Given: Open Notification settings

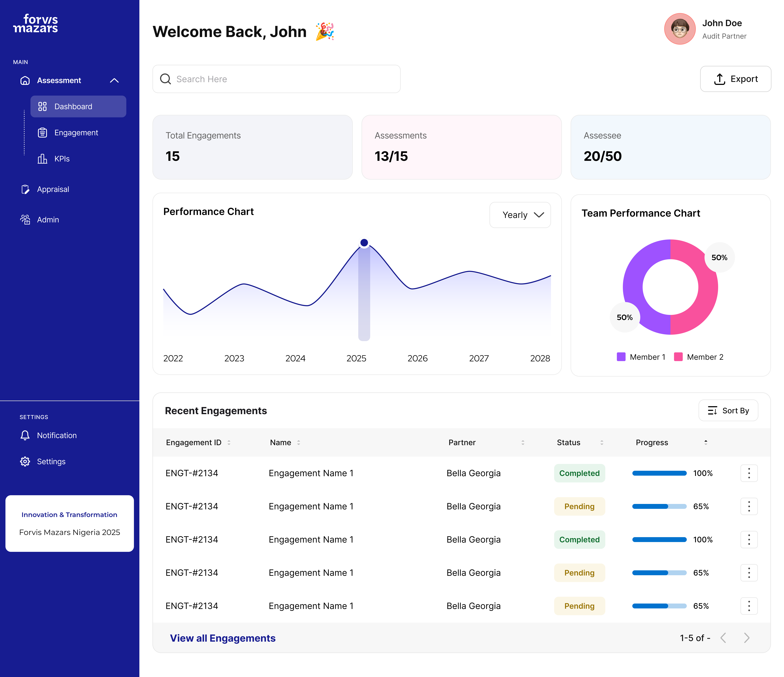Looking at the screenshot, I should (57, 435).
